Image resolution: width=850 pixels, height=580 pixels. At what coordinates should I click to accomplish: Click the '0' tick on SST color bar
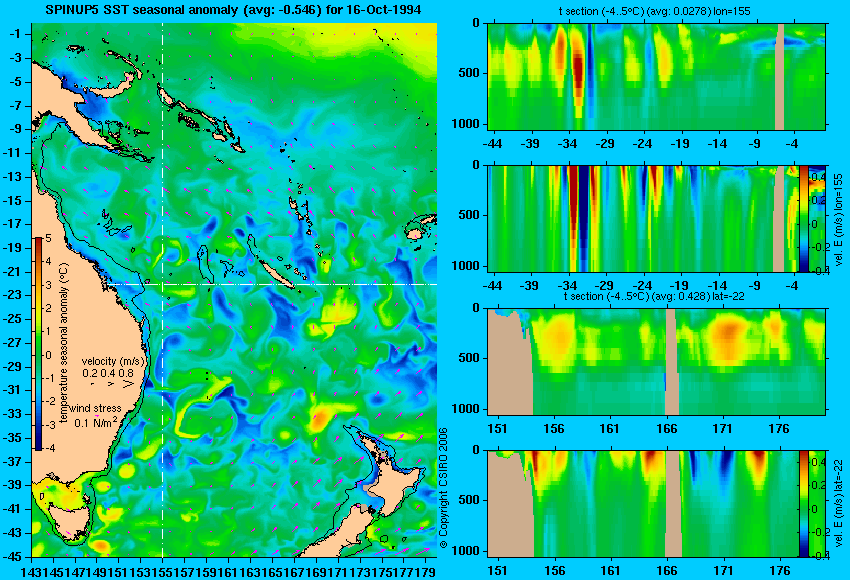(x=48, y=356)
